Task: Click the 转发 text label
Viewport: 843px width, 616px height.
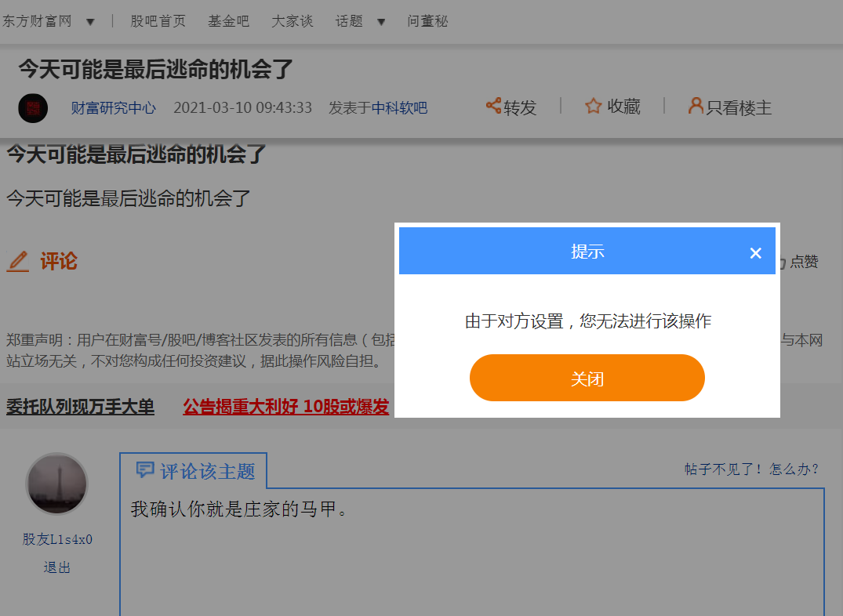Action: point(520,107)
